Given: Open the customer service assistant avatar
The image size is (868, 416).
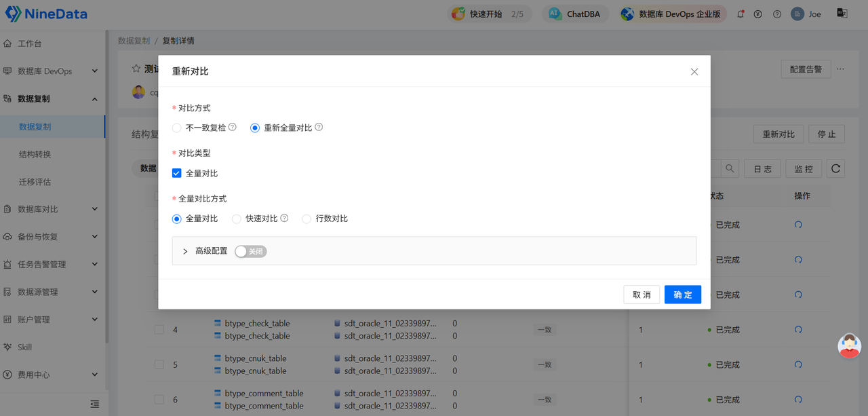Looking at the screenshot, I should click(849, 345).
